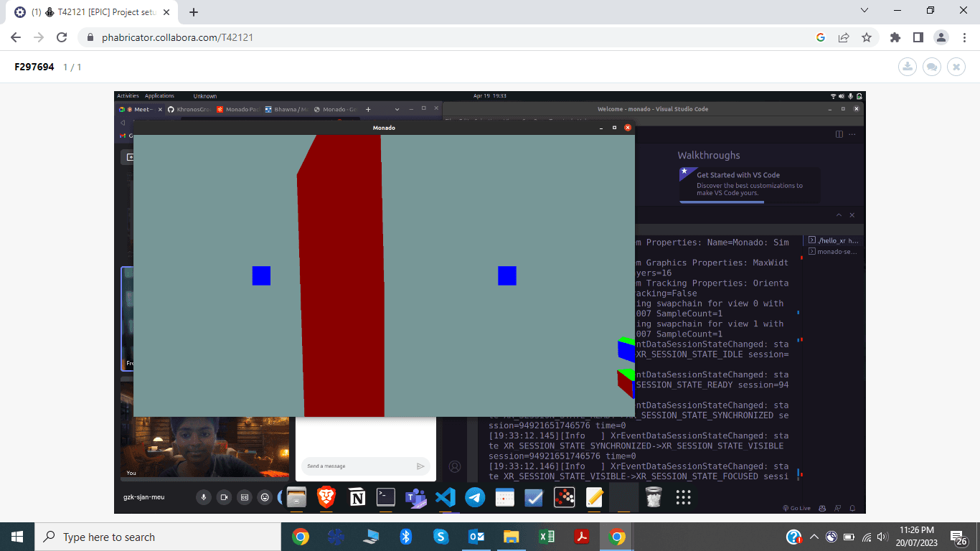
Task: Go forward to the next page
Action: (x=39, y=37)
